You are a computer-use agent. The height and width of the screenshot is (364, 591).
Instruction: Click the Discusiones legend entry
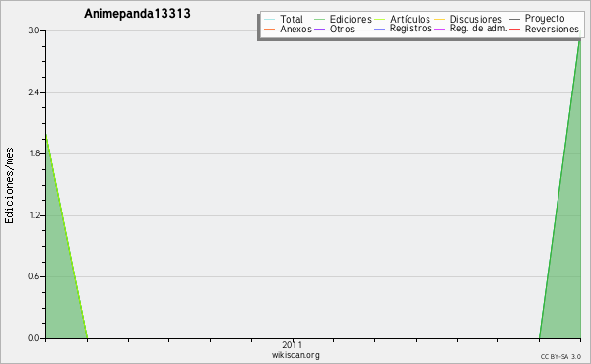click(476, 19)
